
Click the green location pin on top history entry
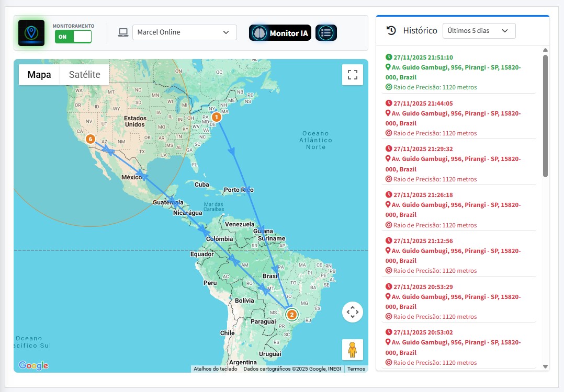(x=388, y=67)
